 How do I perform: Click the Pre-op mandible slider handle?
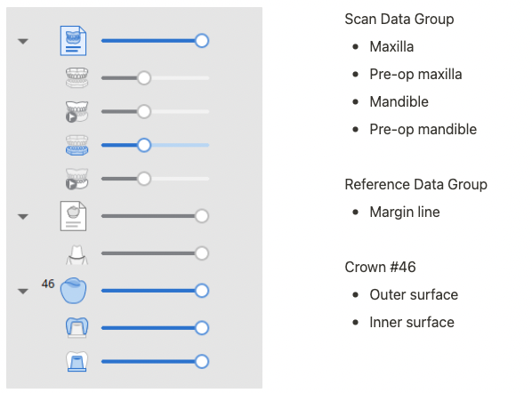coord(144,179)
